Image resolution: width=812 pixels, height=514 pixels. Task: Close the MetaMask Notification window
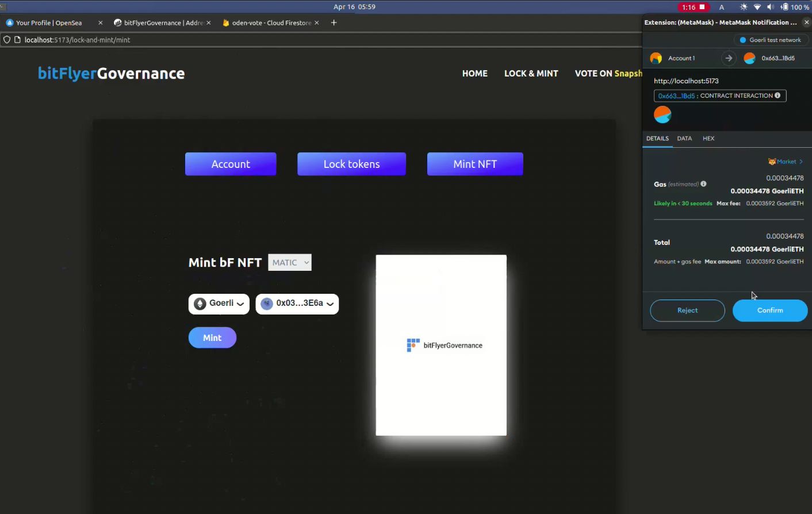(x=806, y=22)
